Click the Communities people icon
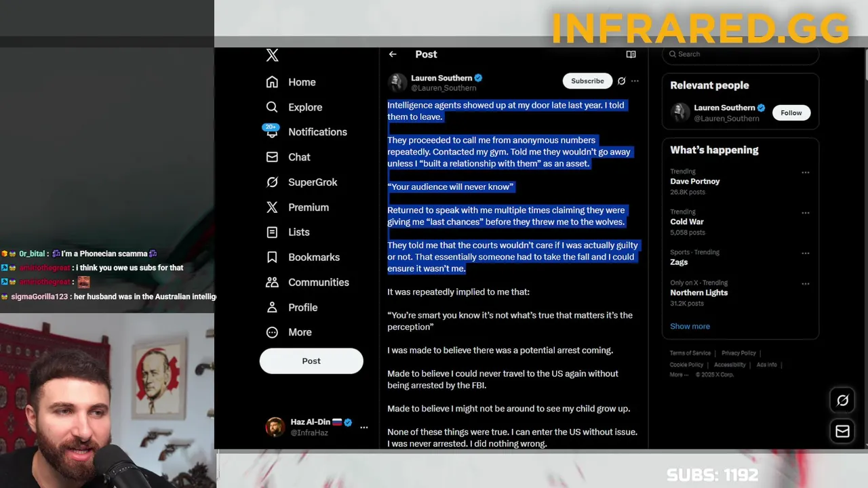Screen dimensions: 868x488 coord(272,282)
